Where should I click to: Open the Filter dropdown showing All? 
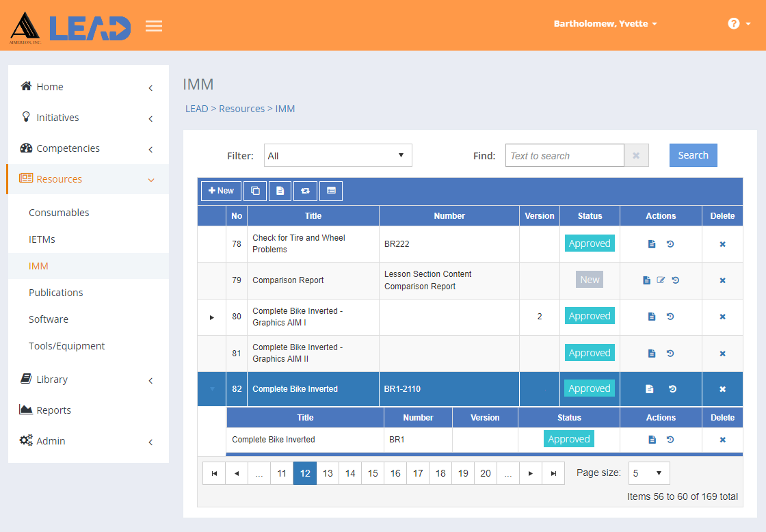(338, 155)
